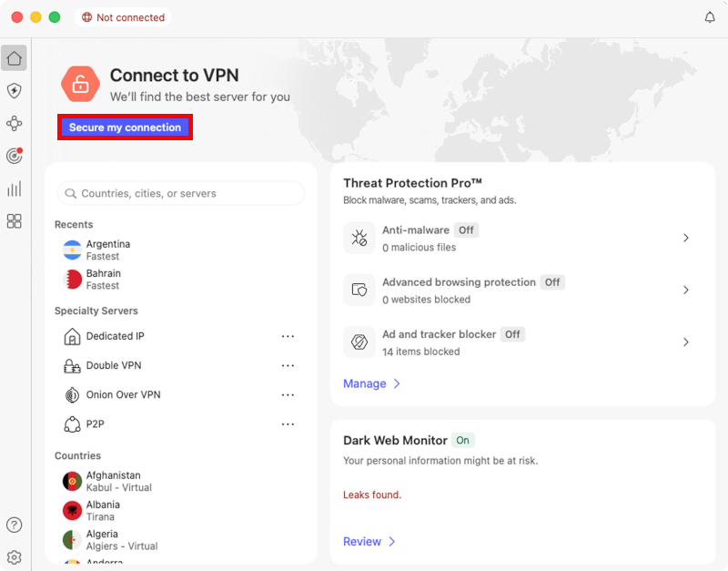The width and height of the screenshot is (728, 571).
Task: Open Onion Over VPN's three-dot menu
Action: pos(288,394)
